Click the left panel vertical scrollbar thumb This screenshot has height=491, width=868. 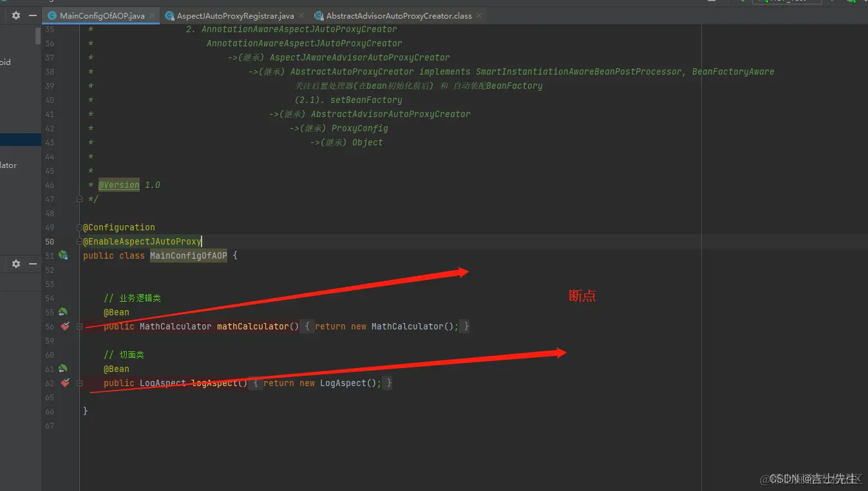pos(38,36)
